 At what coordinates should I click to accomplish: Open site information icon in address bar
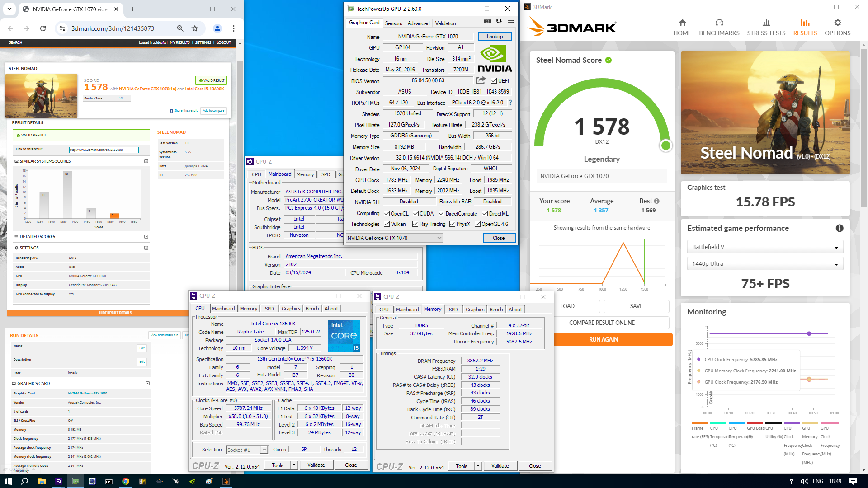tap(62, 28)
